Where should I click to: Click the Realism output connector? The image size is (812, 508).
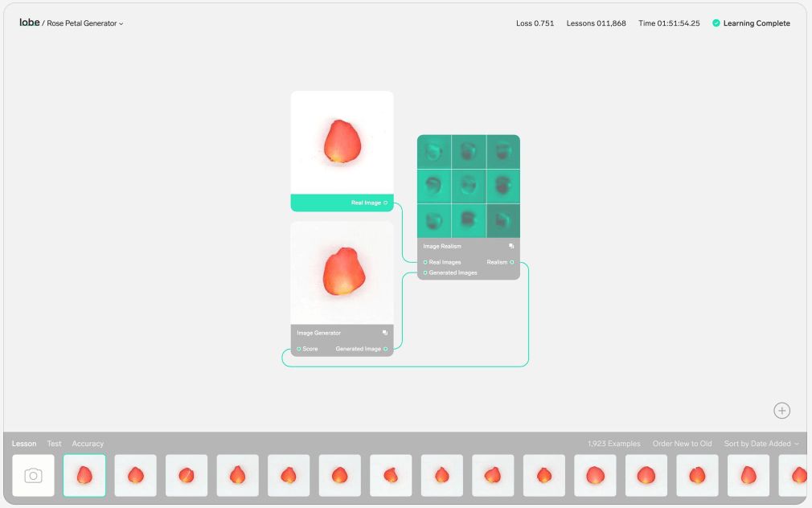coord(511,262)
